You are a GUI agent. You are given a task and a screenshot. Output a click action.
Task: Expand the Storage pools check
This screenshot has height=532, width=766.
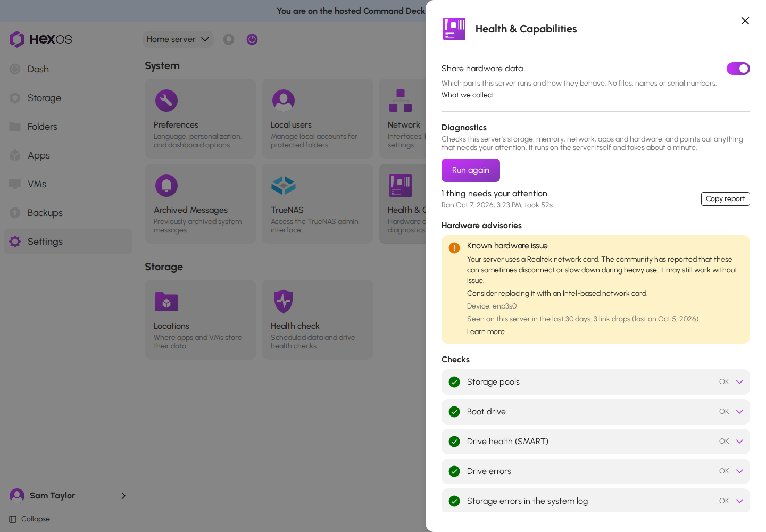tap(596, 382)
